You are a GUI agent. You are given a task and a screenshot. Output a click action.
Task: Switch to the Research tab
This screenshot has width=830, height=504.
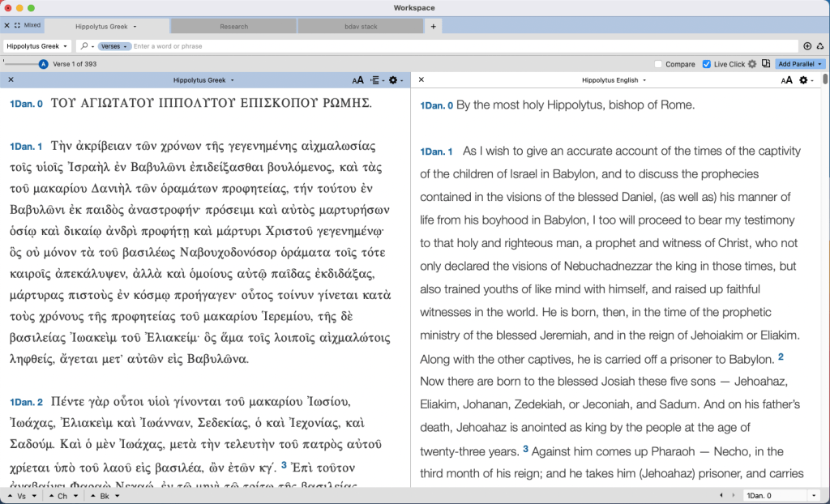[x=234, y=27]
